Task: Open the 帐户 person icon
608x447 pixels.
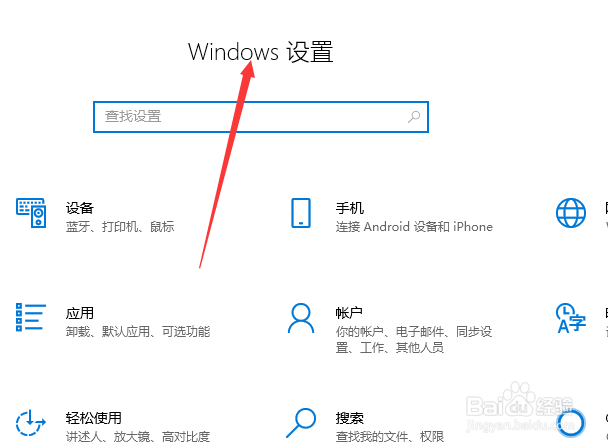Action: pyautogui.click(x=301, y=318)
